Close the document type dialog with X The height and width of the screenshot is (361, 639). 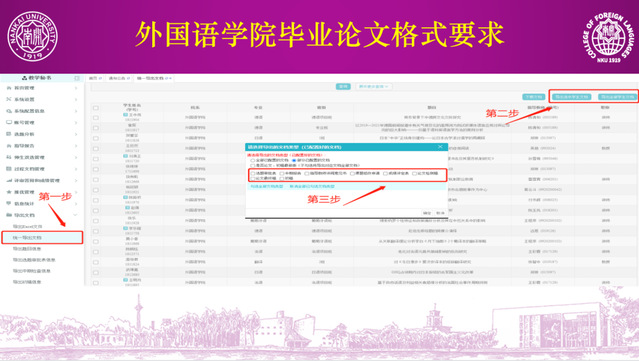click(x=440, y=147)
